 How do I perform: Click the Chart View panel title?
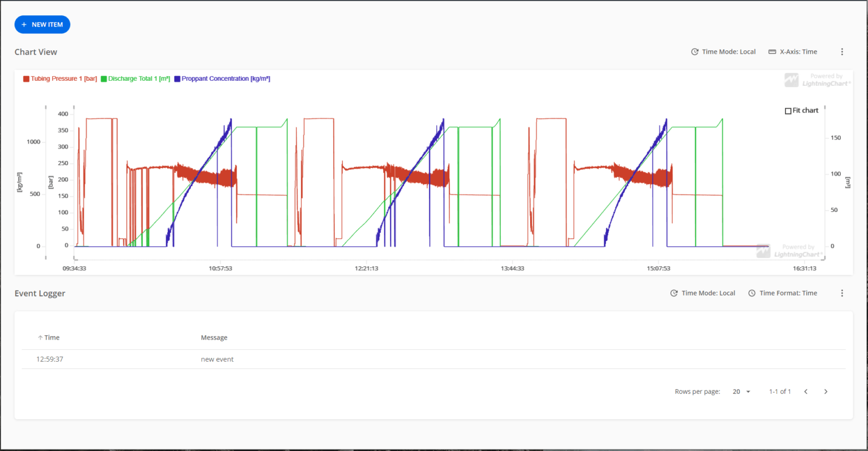[36, 52]
